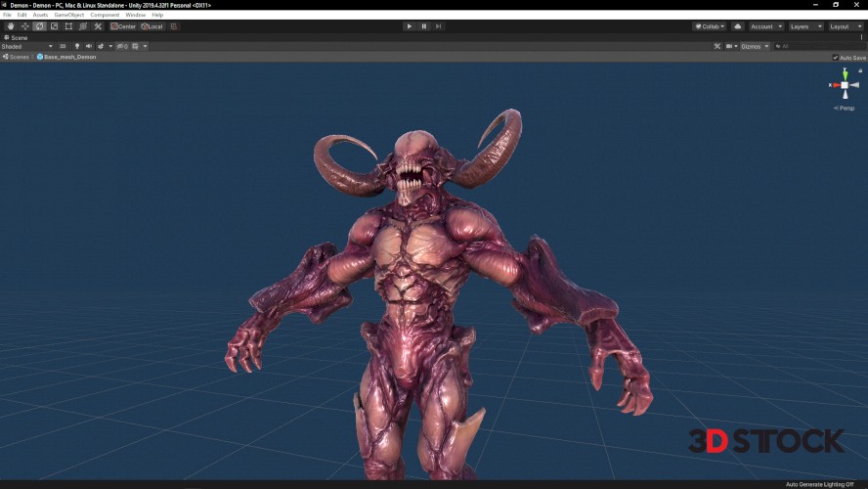
Task: Open the Gizmos dropdown
Action: tap(755, 46)
